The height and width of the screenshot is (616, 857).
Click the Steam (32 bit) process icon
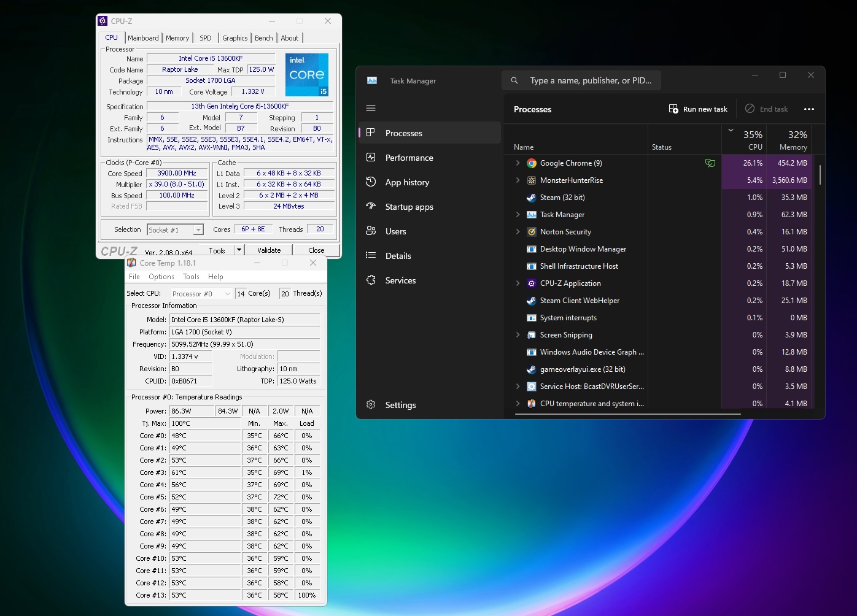[532, 198]
